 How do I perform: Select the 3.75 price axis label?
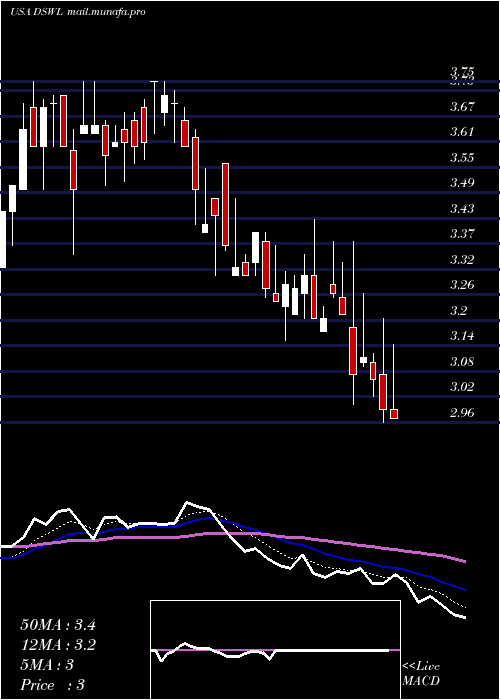click(x=462, y=72)
